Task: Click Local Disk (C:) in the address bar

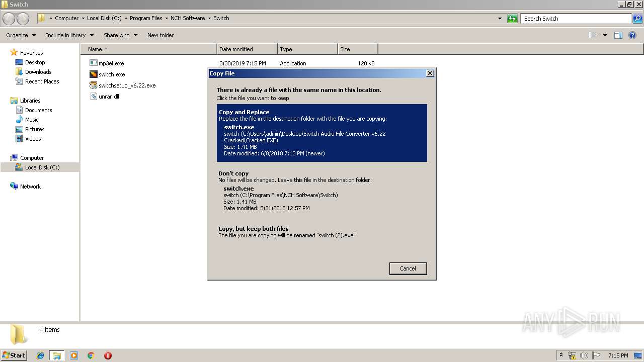Action: (x=104, y=18)
